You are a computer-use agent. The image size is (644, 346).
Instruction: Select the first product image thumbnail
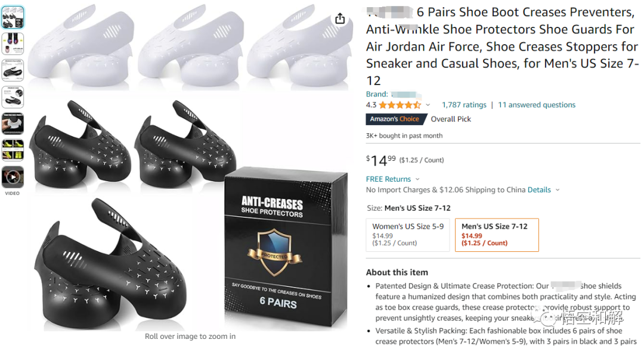point(13,17)
